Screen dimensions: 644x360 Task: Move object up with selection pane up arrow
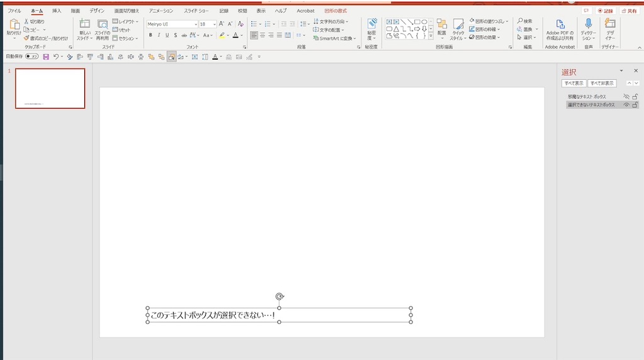629,84
